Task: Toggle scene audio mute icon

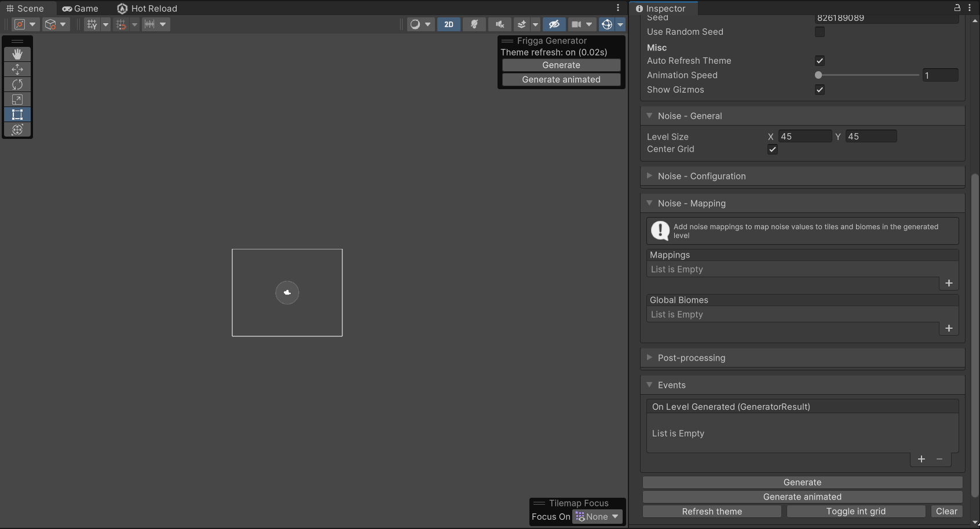Action: pos(500,24)
